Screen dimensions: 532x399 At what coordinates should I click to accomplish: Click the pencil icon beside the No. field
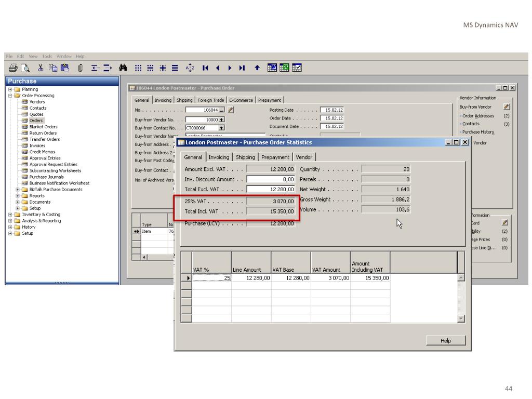click(x=231, y=110)
